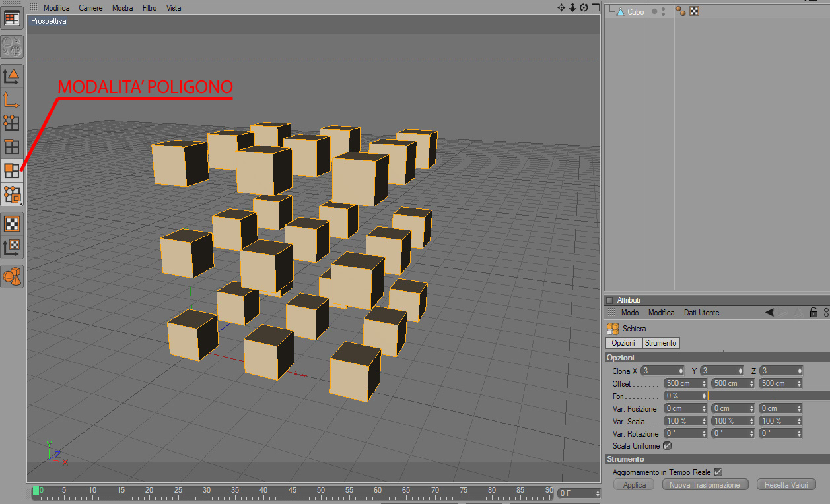
Task: Click the green timeline playhead at frame 0
Action: (x=36, y=491)
